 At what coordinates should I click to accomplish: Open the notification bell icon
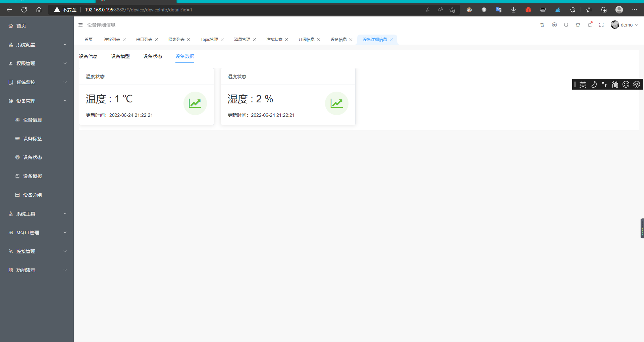(590, 25)
